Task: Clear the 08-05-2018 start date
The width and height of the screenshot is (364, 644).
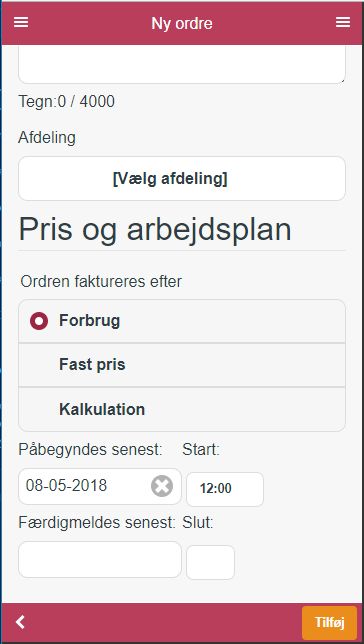Action: [162, 486]
